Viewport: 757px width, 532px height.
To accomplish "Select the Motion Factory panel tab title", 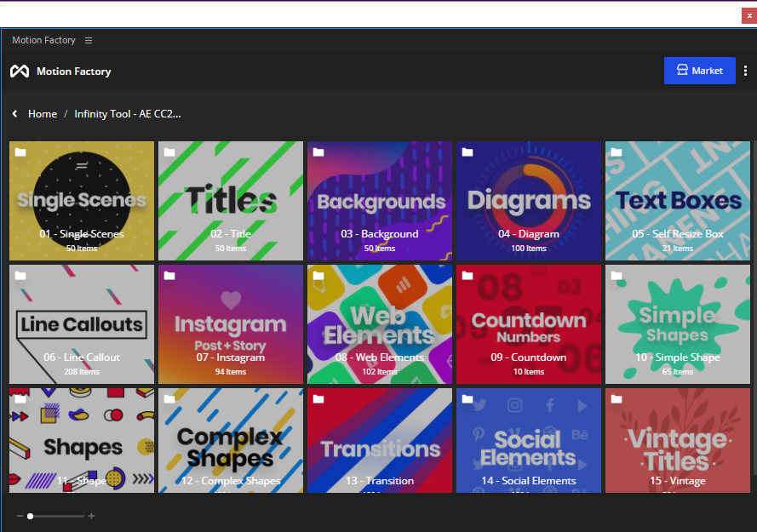I will (43, 41).
